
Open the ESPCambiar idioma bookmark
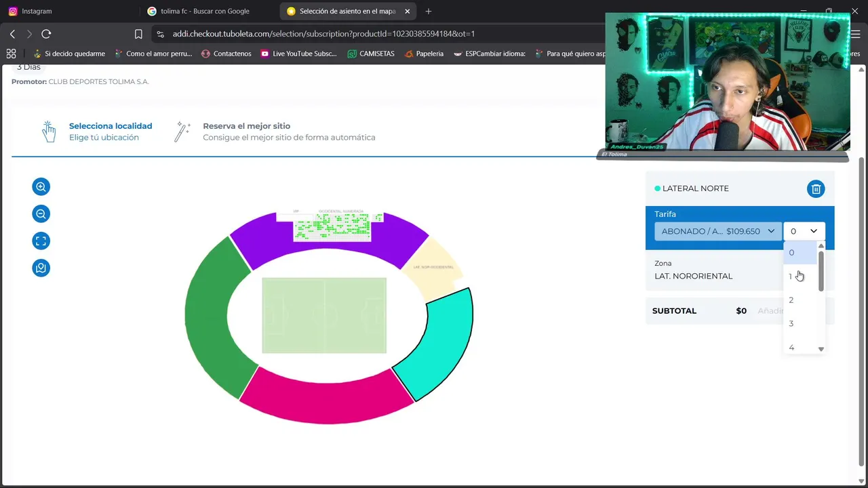coord(489,54)
